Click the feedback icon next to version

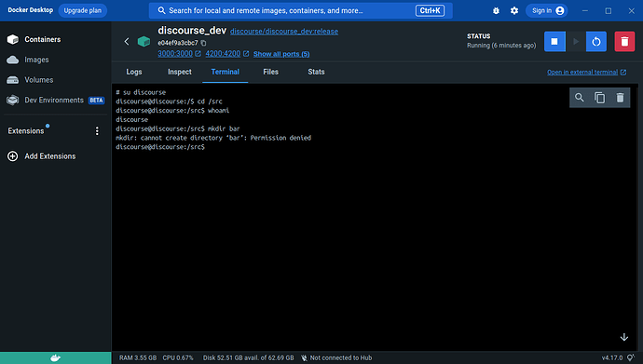coord(630,357)
